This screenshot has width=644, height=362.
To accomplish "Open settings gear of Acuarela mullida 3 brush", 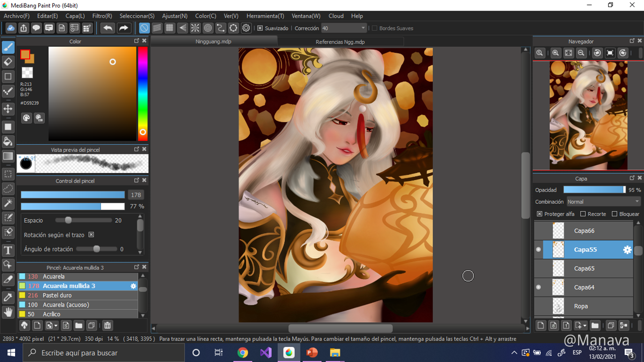I will tap(133, 286).
